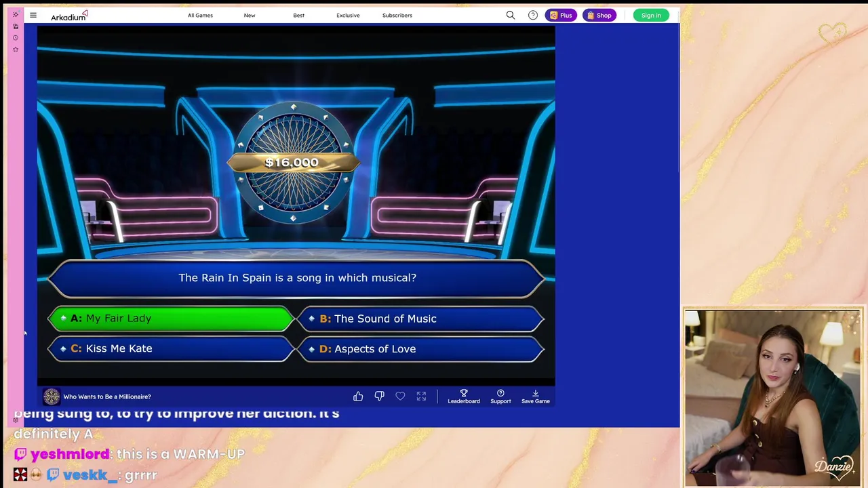Open the New games menu item
This screenshot has width=868, height=488.
[250, 15]
